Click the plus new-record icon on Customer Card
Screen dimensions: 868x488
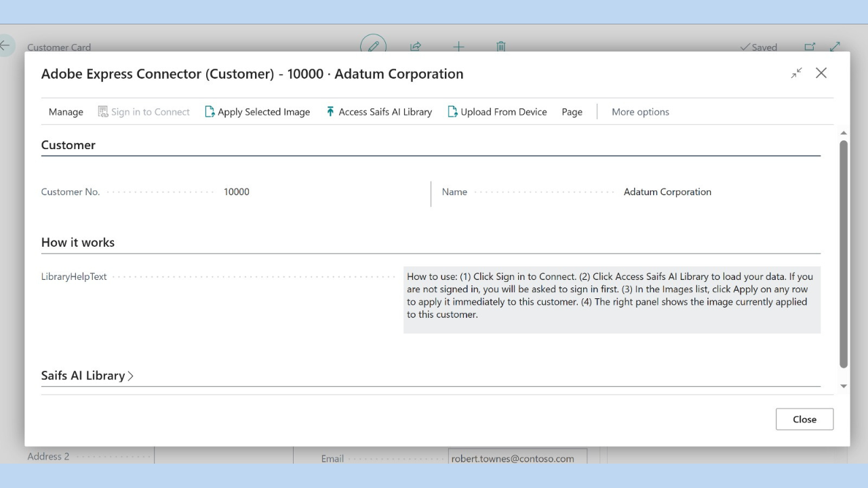tap(458, 47)
